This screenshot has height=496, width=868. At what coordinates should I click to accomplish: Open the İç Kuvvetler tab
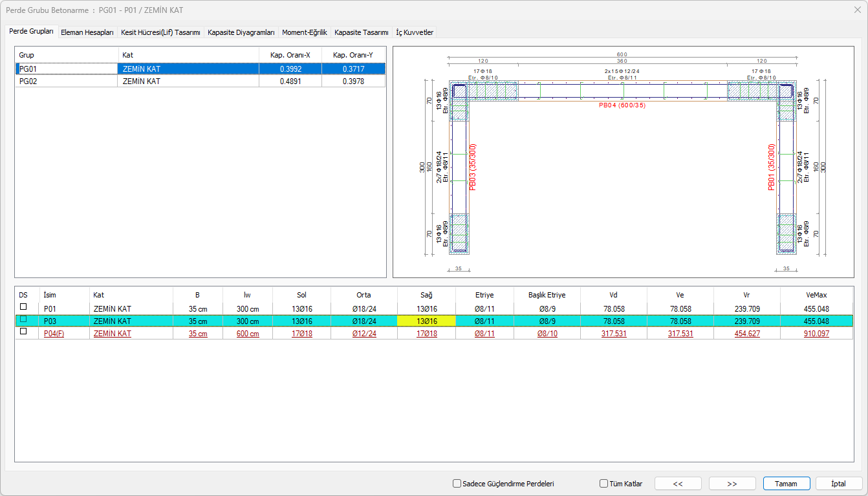(415, 32)
